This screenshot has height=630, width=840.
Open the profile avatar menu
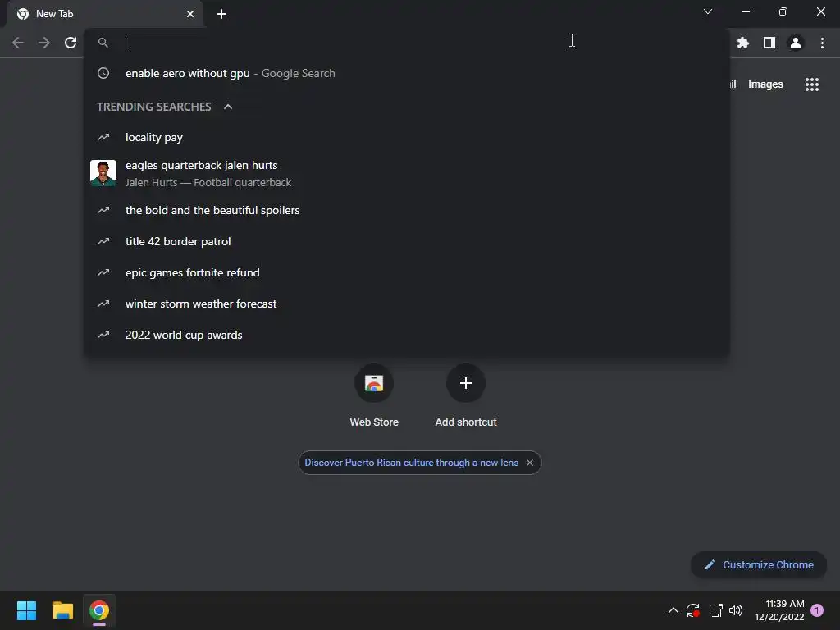[x=796, y=43]
